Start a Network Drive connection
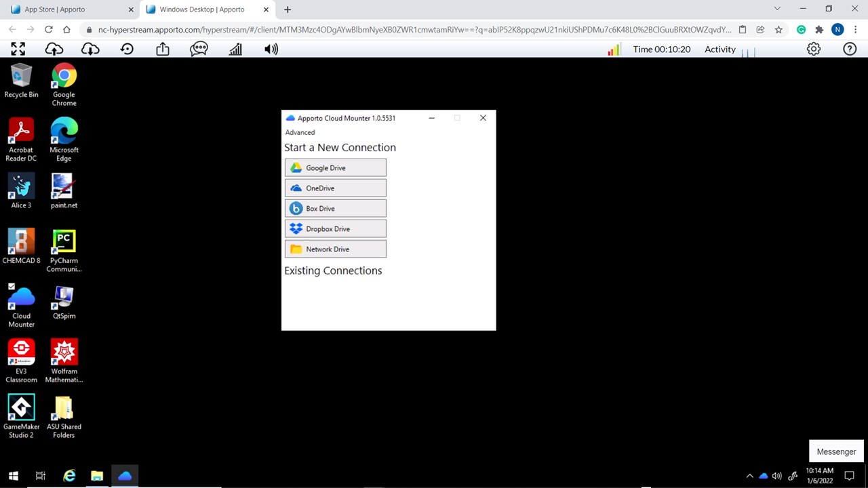This screenshot has width=868, height=488. click(x=336, y=249)
